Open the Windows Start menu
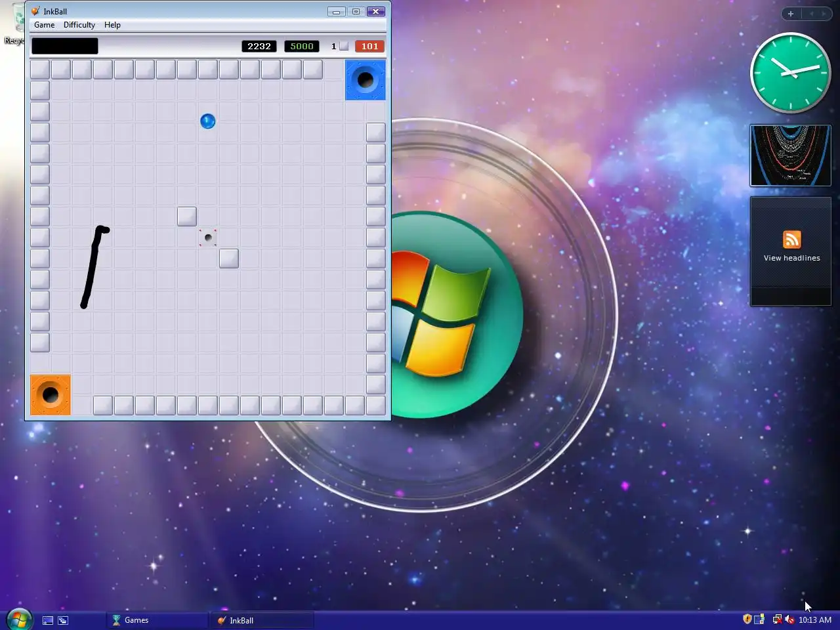The width and height of the screenshot is (840, 630). point(19,619)
